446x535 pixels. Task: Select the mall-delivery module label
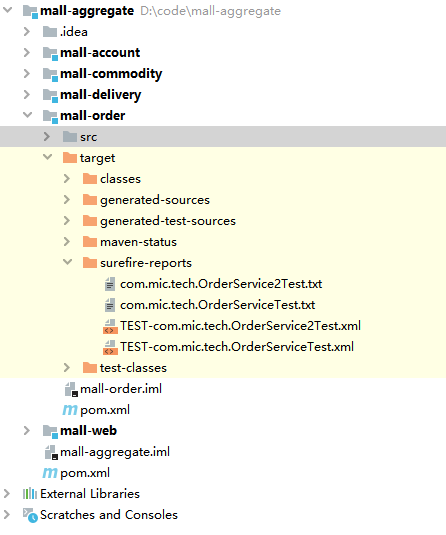[101, 95]
